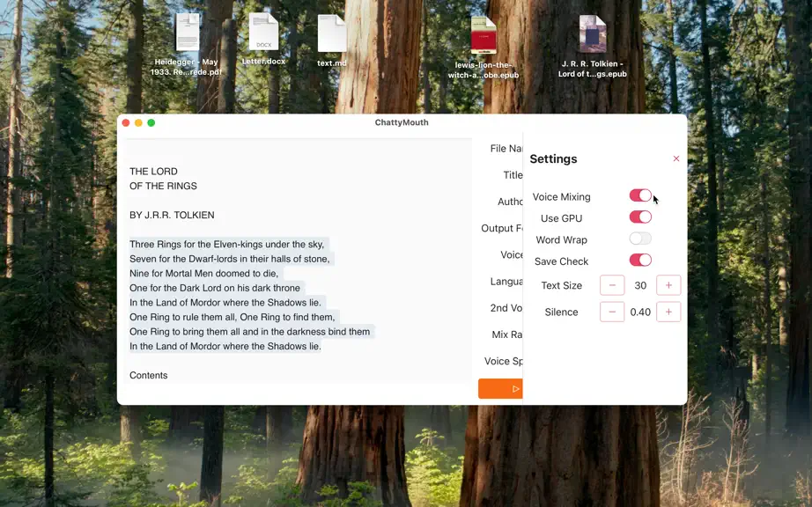Screen dimensions: 812x507
Task: Click the Save Check label
Action: (x=561, y=261)
